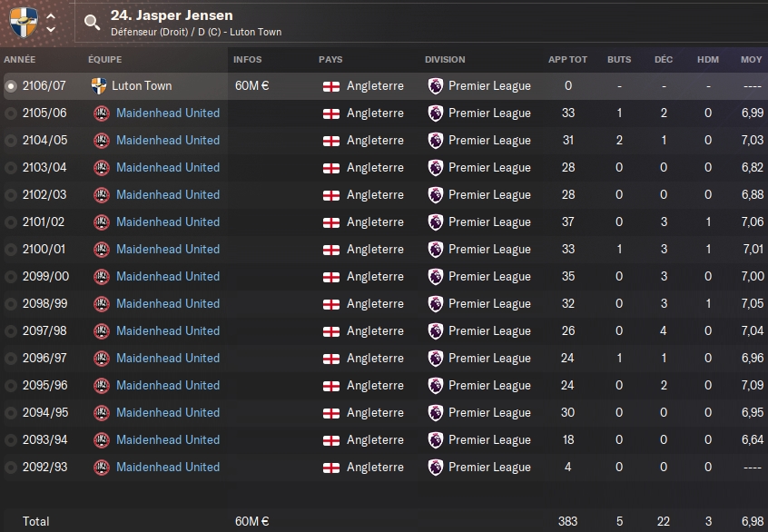
Task: Click the England flag in 2106/07 row
Action: pos(331,87)
